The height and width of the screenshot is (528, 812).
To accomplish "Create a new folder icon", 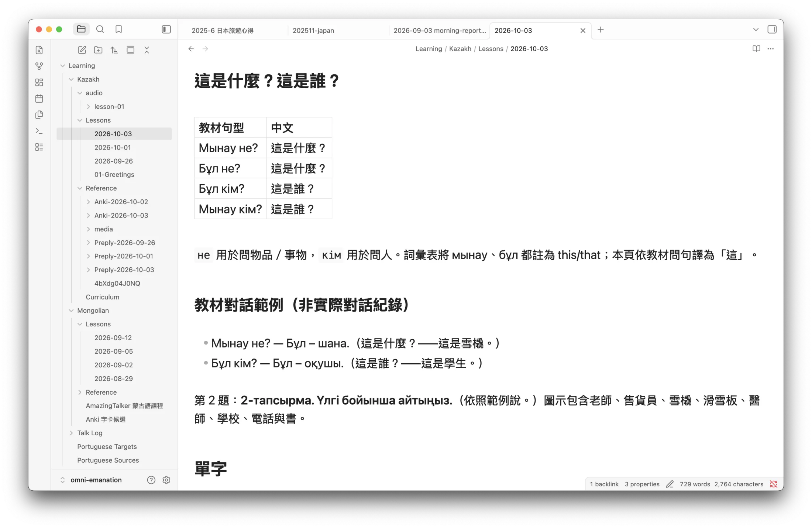I will (98, 50).
